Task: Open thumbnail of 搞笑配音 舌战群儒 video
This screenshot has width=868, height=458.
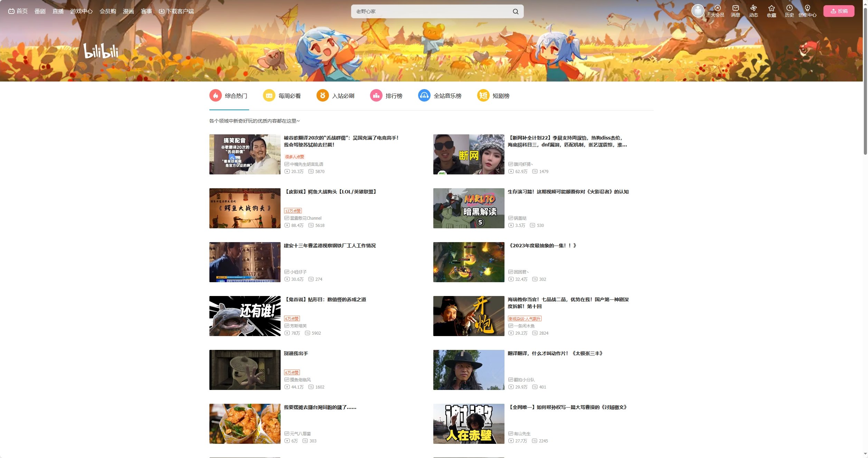Action: click(245, 154)
